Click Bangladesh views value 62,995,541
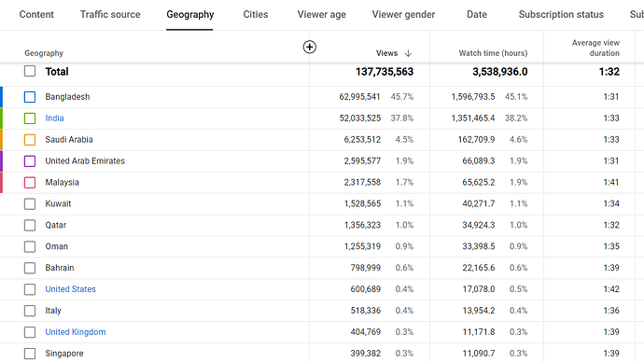The width and height of the screenshot is (644, 362). pos(359,97)
